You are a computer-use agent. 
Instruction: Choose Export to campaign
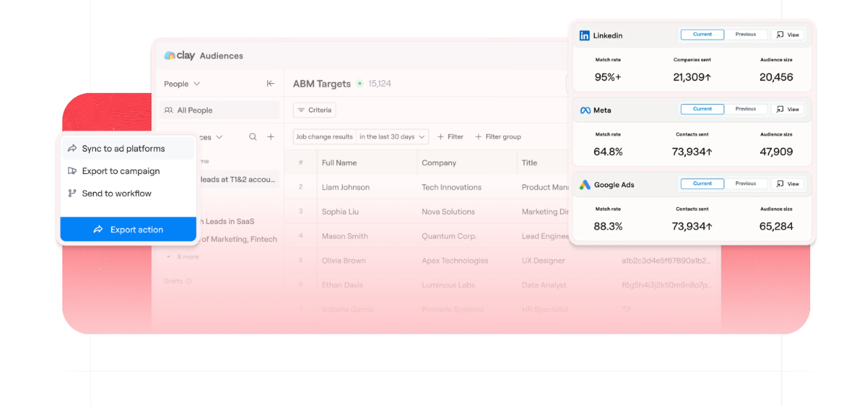(128, 171)
